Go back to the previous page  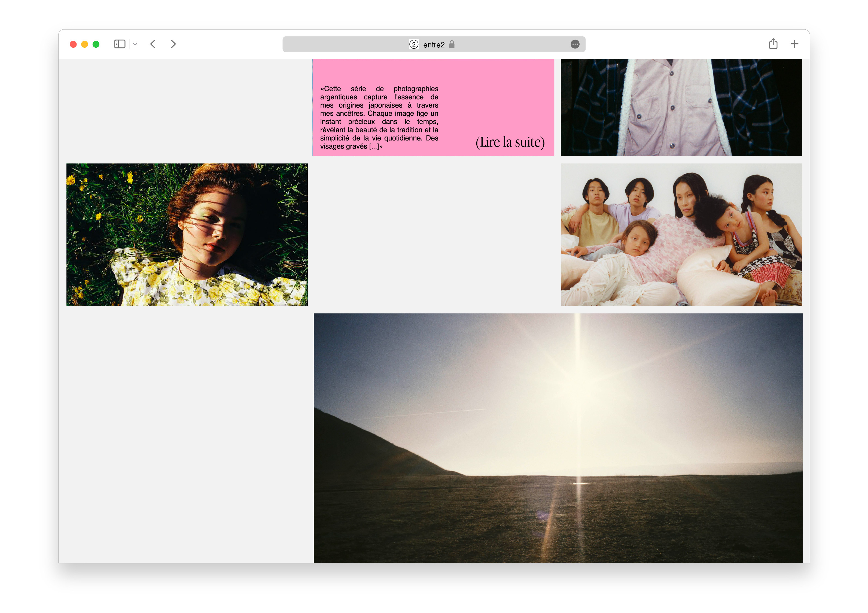[153, 44]
